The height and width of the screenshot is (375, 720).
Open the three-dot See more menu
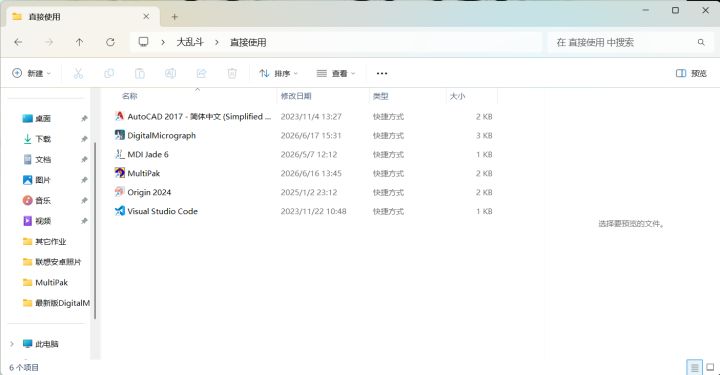pos(382,73)
